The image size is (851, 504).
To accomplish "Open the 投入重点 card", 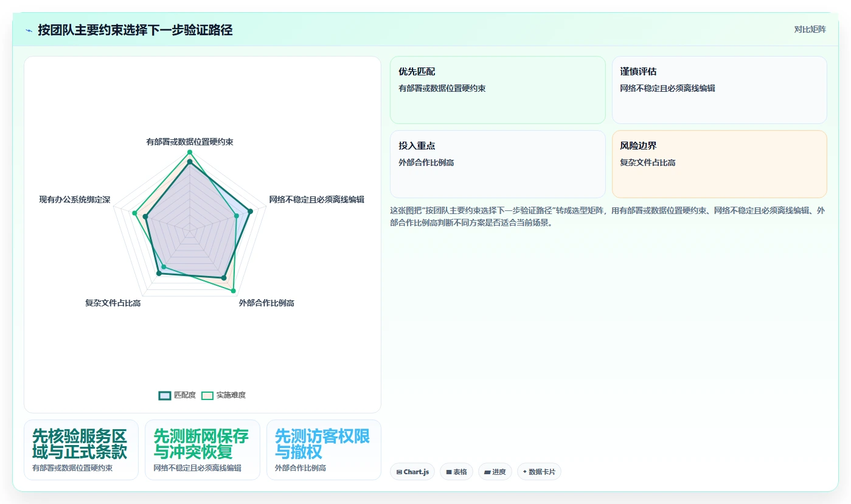I will tap(498, 164).
